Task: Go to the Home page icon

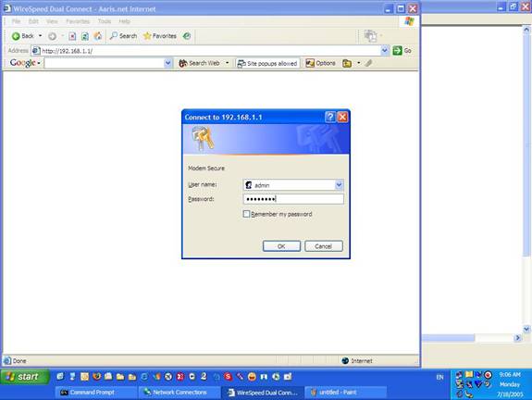Action: click(98, 36)
